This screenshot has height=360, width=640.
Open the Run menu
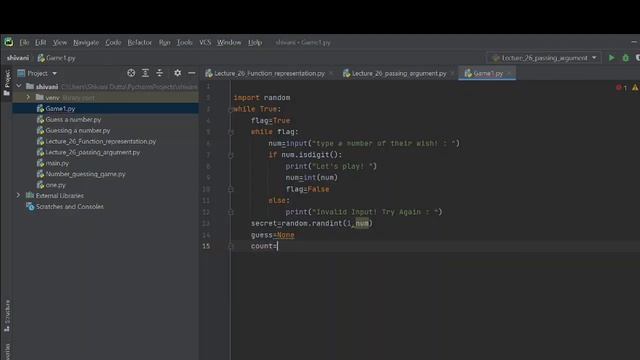pos(164,42)
